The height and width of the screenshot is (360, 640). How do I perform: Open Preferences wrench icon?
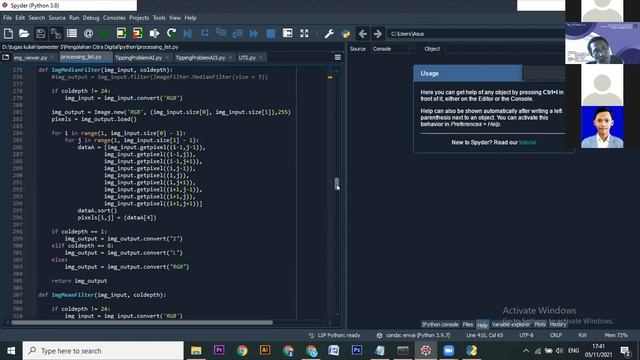[329, 33]
